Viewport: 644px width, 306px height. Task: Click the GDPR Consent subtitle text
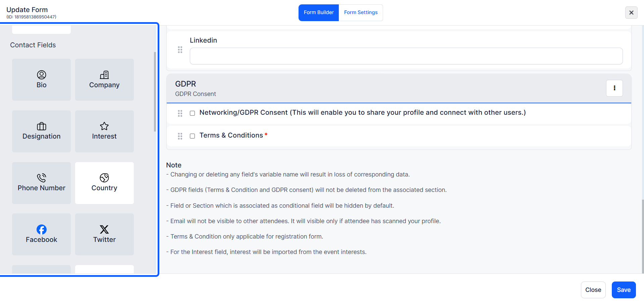click(x=196, y=94)
